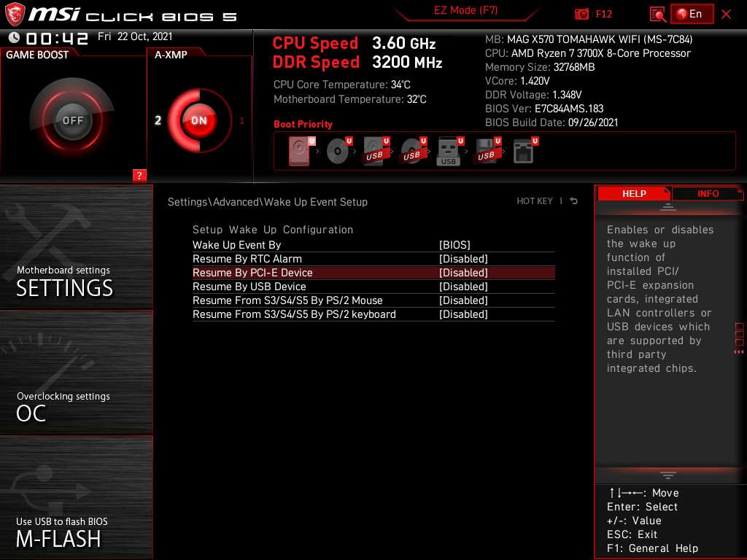Take a screenshot with the F12 camera icon
Image resolution: width=747 pixels, height=560 pixels.
(581, 15)
